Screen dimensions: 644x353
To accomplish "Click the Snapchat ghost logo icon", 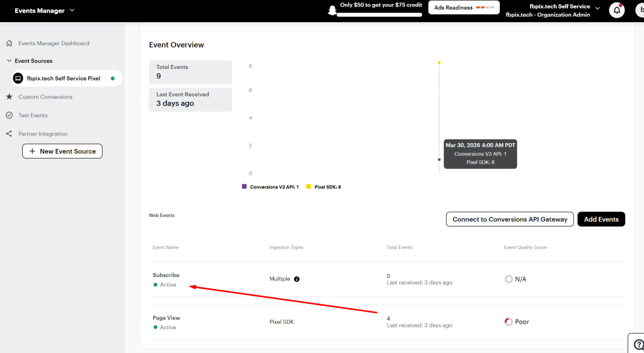I will point(332,10).
